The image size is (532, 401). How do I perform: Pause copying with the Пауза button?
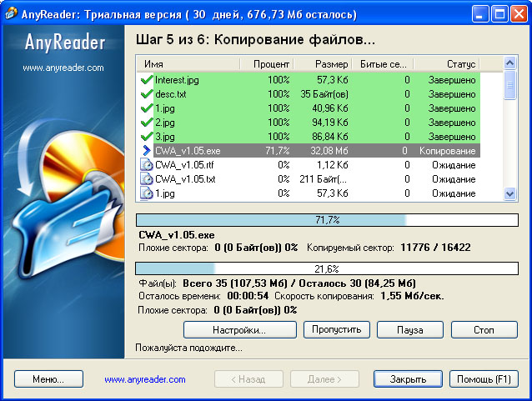click(409, 330)
